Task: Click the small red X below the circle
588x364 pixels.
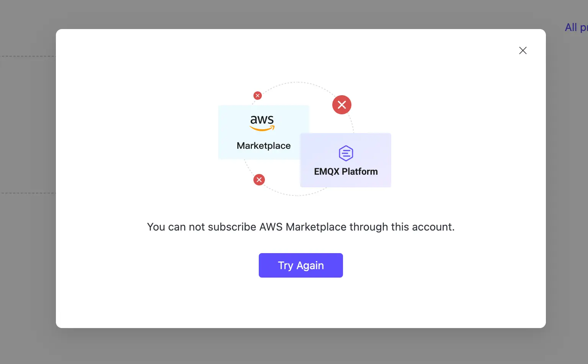Action: click(259, 180)
